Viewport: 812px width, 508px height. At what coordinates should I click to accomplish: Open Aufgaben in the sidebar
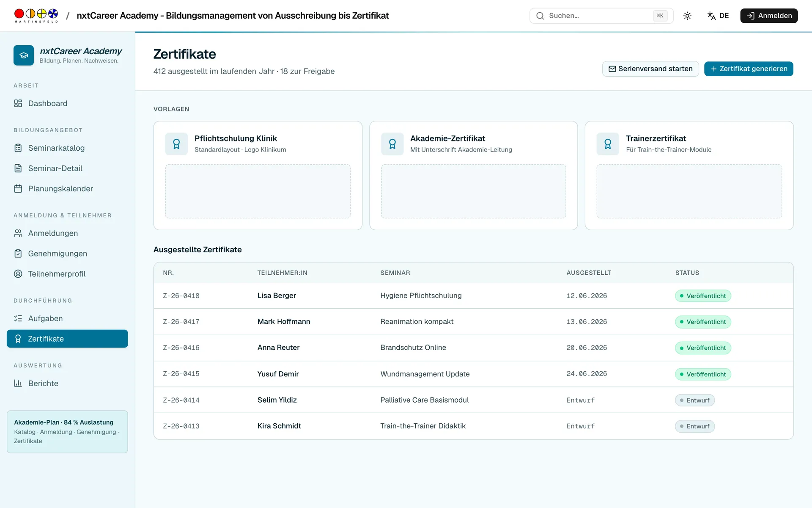pyautogui.click(x=67, y=318)
